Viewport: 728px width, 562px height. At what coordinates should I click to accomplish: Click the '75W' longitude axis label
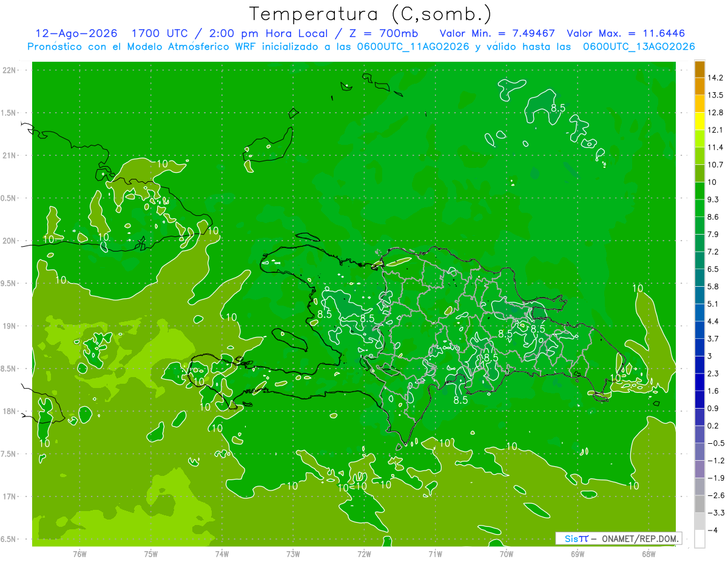click(151, 554)
